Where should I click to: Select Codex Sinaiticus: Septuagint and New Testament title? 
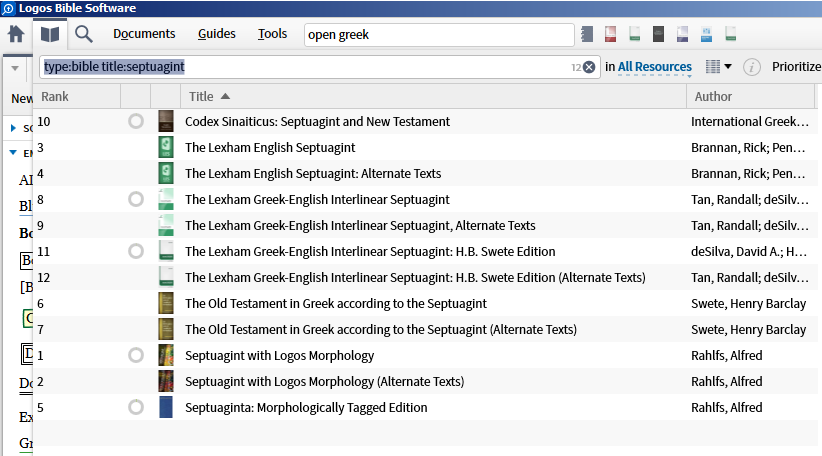317,122
